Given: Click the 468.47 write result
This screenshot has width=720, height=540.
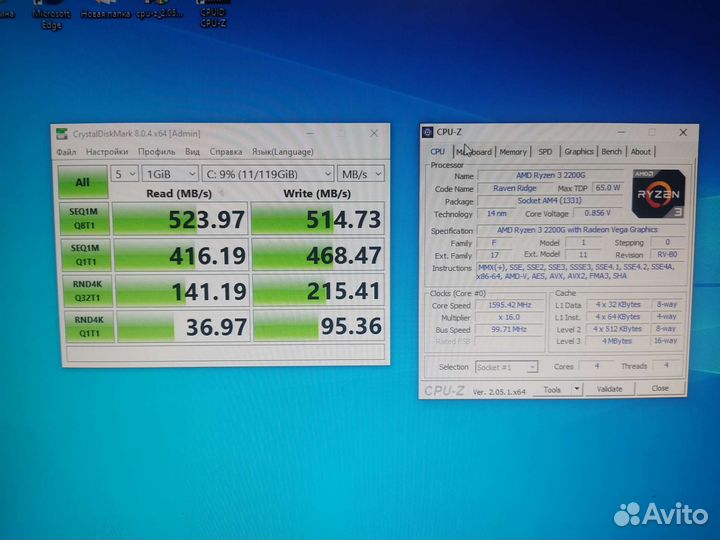Looking at the screenshot, I should [x=318, y=254].
